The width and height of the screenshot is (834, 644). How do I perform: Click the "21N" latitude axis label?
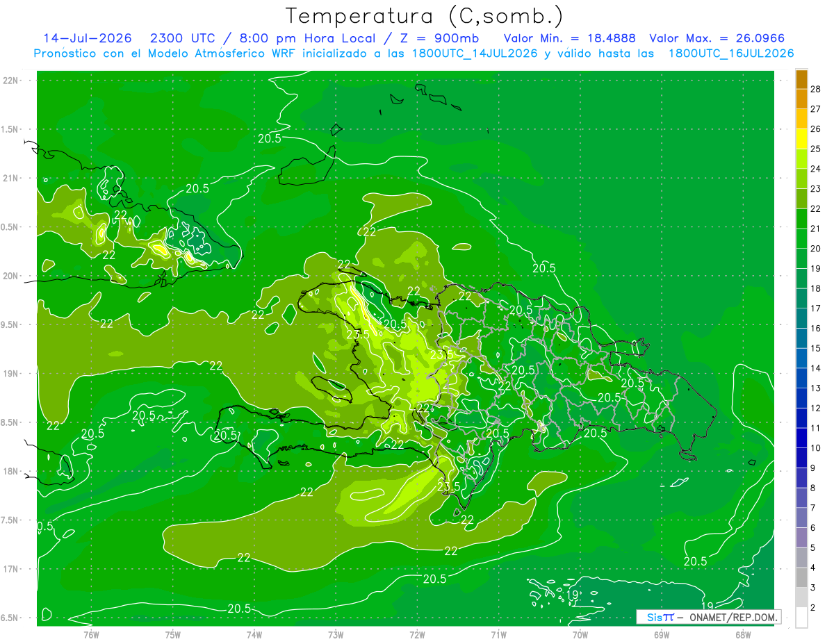[x=10, y=179]
